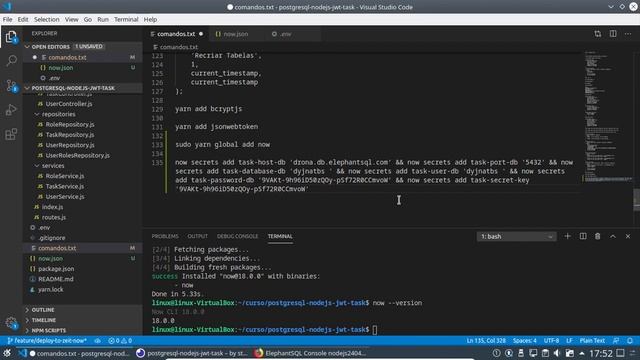The width and height of the screenshot is (640, 360).
Task: Click the editor vertical scrollbar
Action: coord(636,200)
